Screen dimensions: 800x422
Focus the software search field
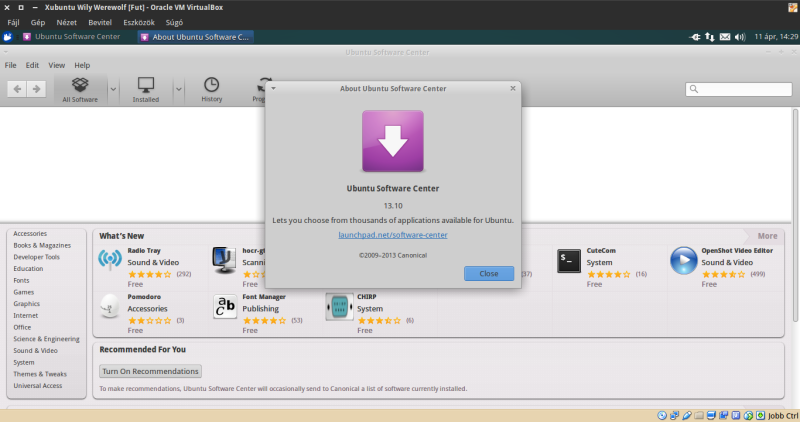(x=738, y=89)
